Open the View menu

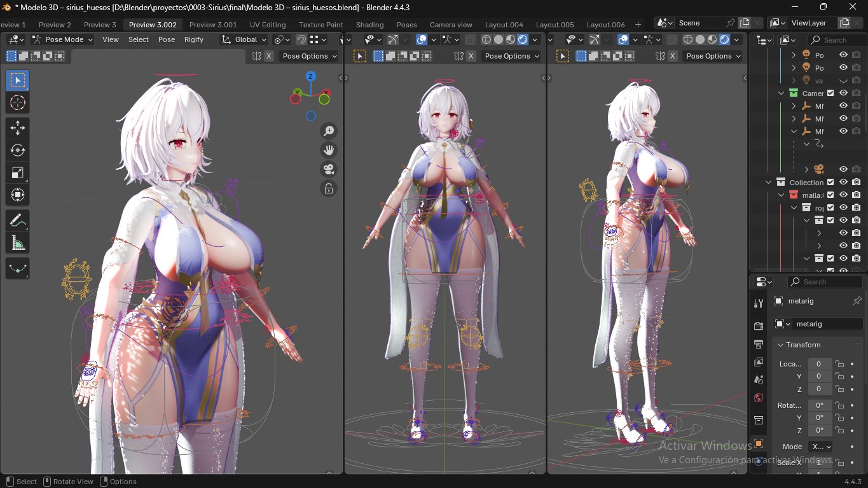click(111, 39)
